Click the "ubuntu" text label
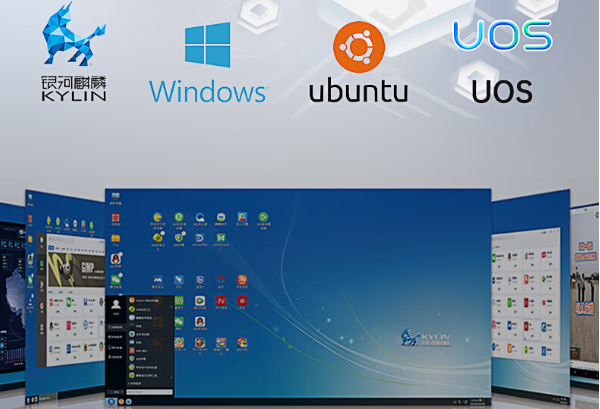 [x=358, y=93]
